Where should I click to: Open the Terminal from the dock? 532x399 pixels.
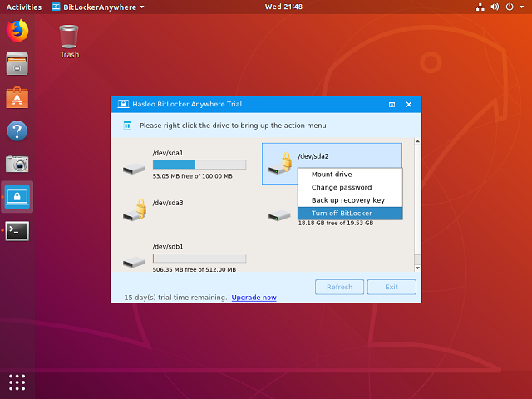point(17,231)
